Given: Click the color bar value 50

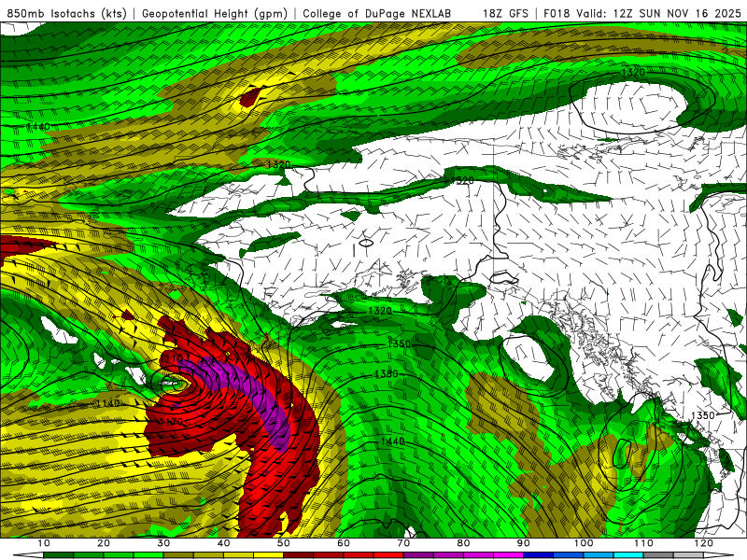Looking at the screenshot, I should pos(284,543).
